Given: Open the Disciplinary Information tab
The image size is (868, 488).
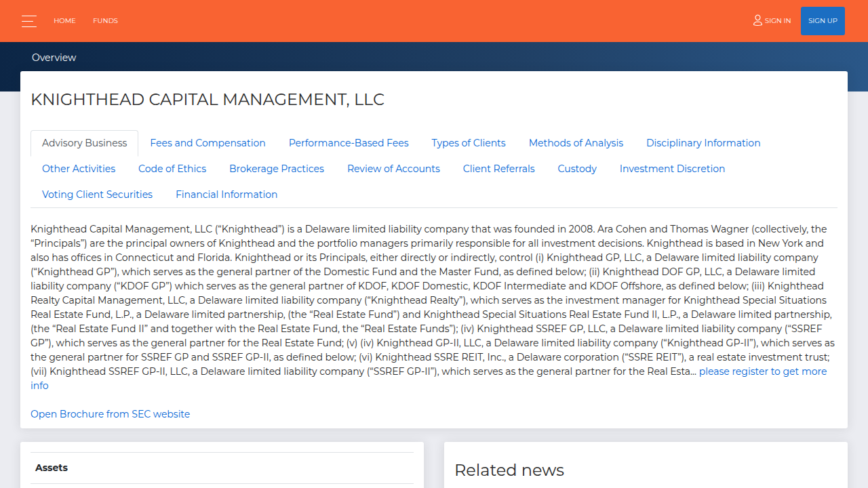Looking at the screenshot, I should pyautogui.click(x=703, y=143).
